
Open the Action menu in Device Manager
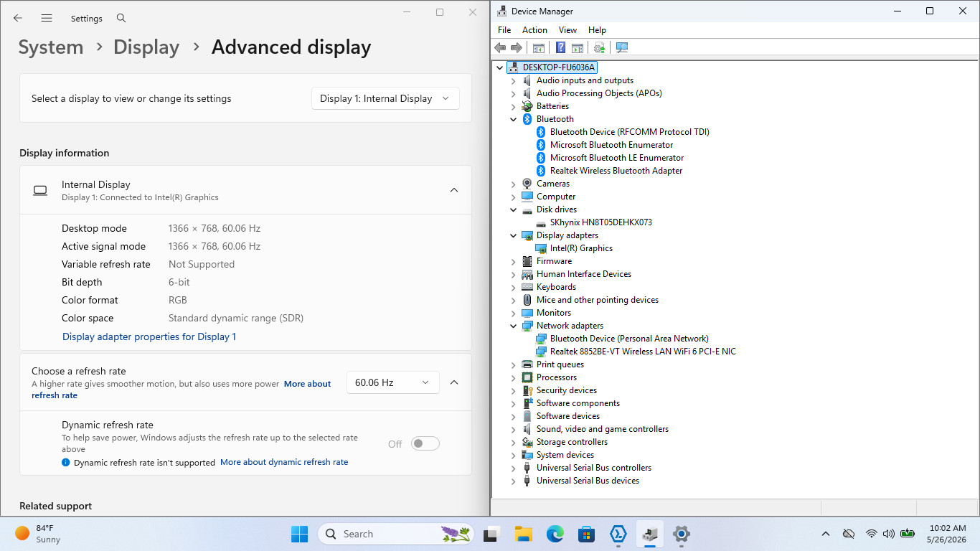(534, 30)
